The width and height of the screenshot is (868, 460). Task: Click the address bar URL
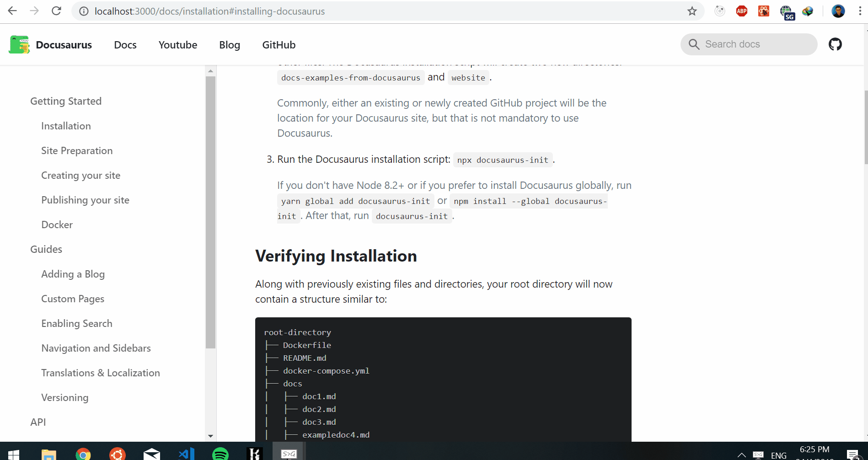(x=209, y=11)
